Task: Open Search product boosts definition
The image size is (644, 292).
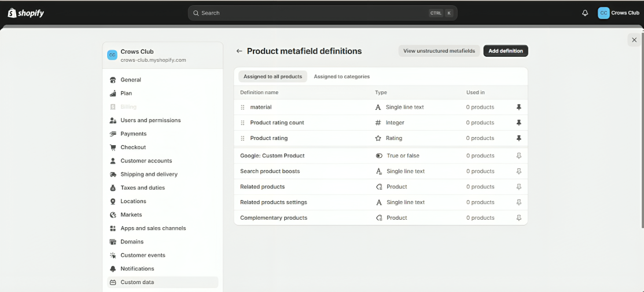Action: (270, 171)
